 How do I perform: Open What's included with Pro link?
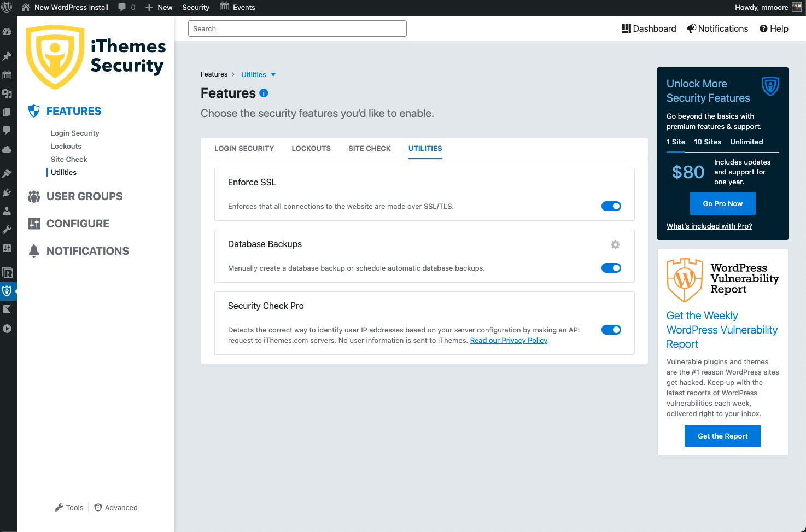[709, 226]
